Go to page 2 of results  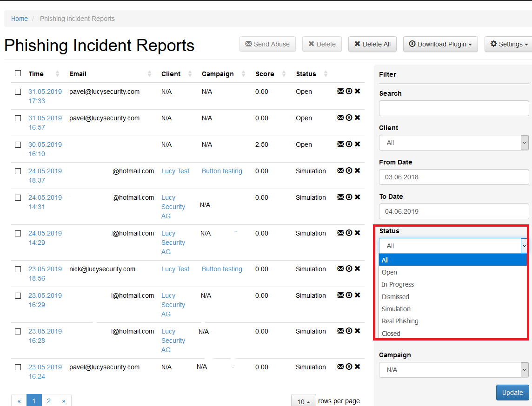49,401
